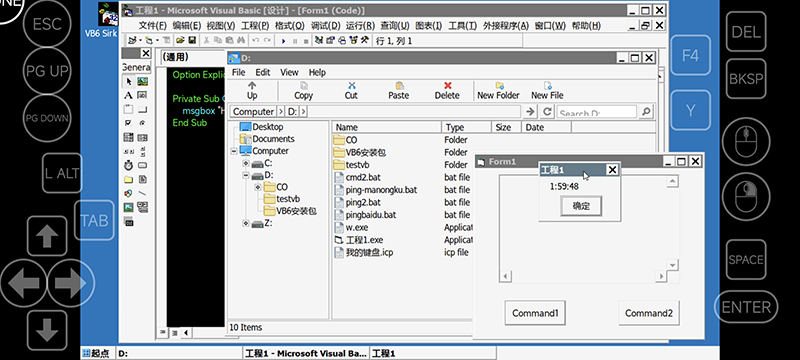
Task: Expand the C: drive in folder tree
Action: tap(245, 163)
